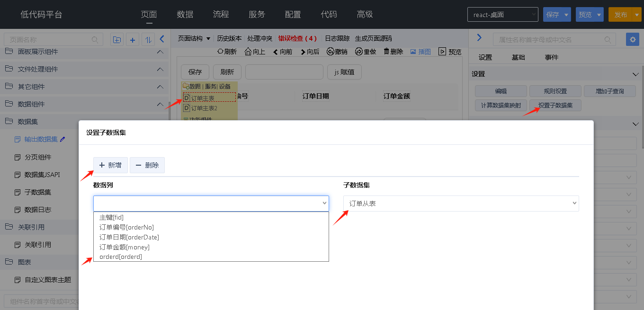Click the 预览 play icon in toolbar
This screenshot has height=310, width=644.
442,52
